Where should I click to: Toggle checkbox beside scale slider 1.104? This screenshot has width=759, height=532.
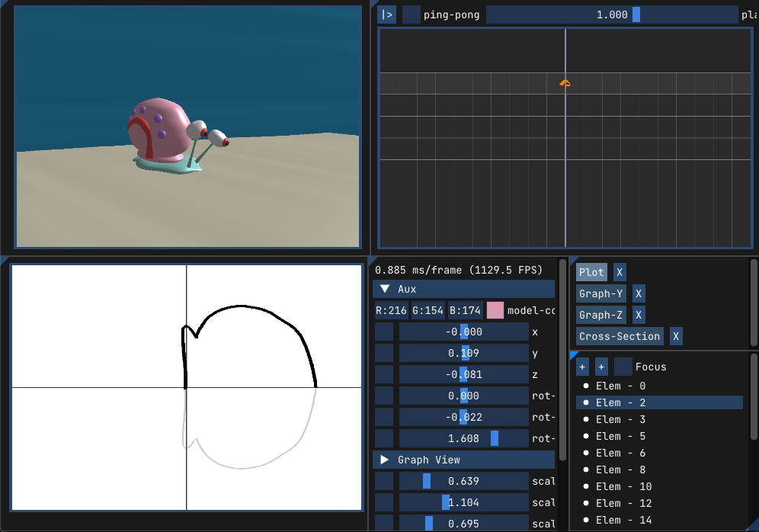[384, 502]
